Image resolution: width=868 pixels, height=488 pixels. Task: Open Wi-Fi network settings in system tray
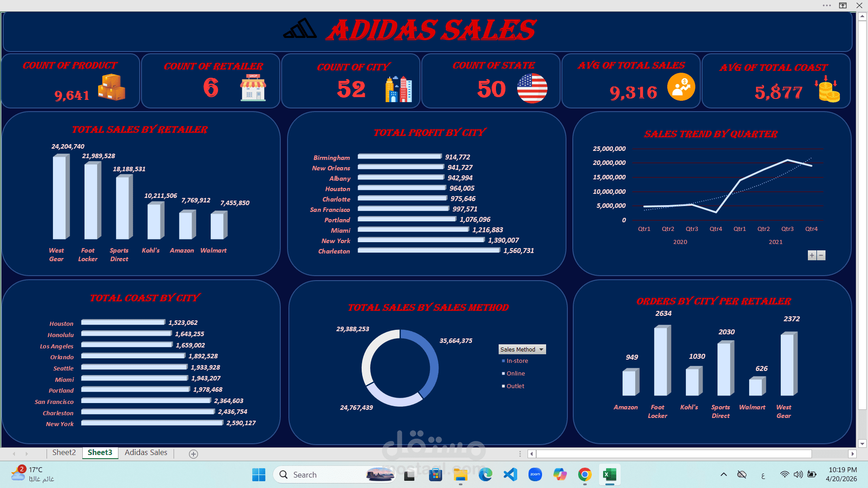(785, 474)
